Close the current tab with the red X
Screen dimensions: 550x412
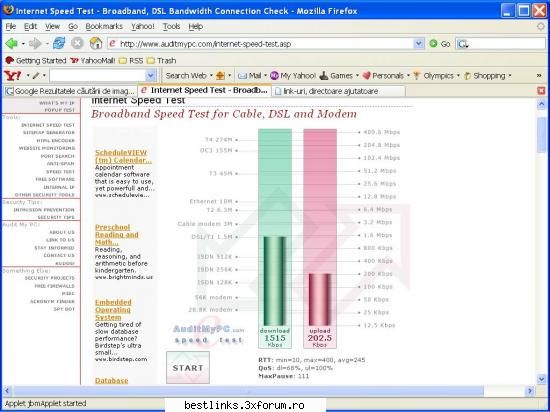click(542, 91)
